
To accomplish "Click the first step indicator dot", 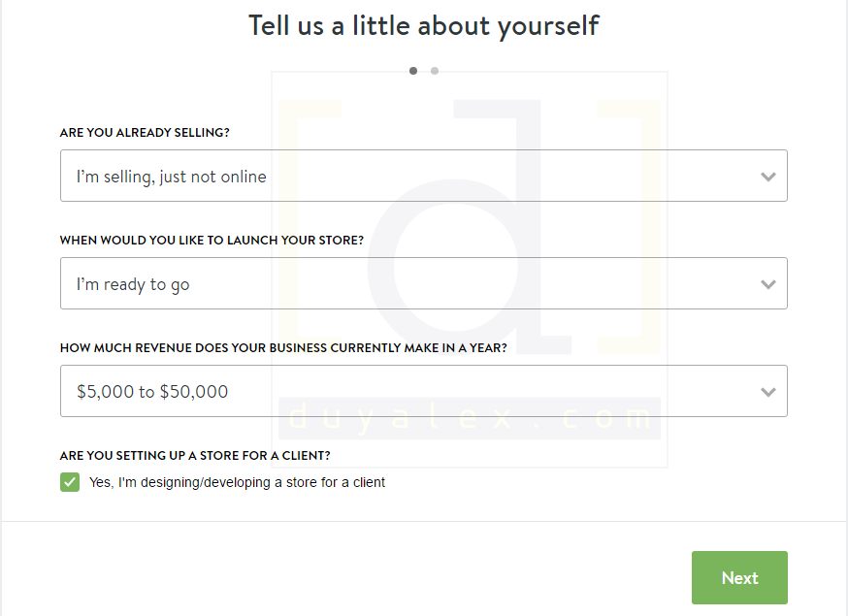I will coord(413,71).
